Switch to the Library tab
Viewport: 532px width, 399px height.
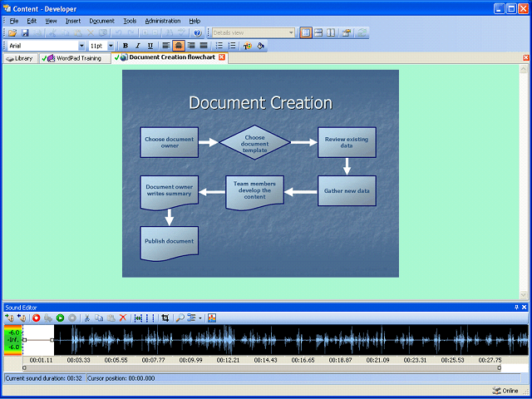coord(20,58)
